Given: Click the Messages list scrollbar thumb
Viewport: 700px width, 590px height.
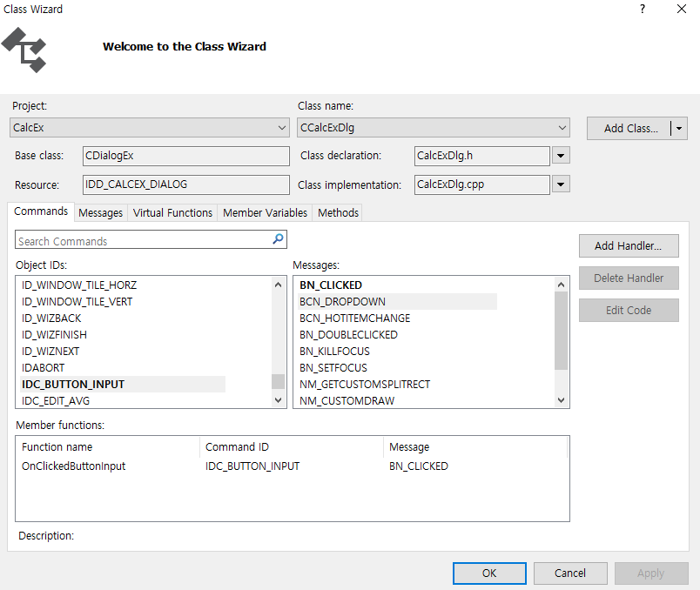Looking at the screenshot, I should (x=562, y=331).
